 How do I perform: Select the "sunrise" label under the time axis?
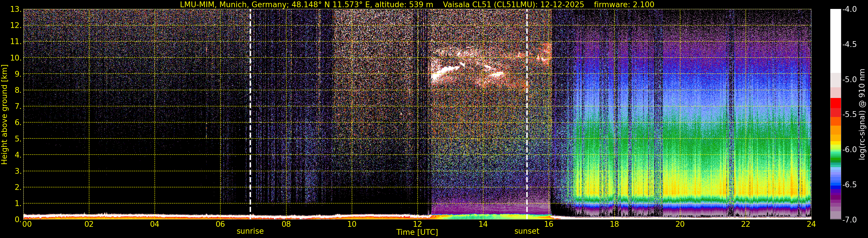[250, 231]
